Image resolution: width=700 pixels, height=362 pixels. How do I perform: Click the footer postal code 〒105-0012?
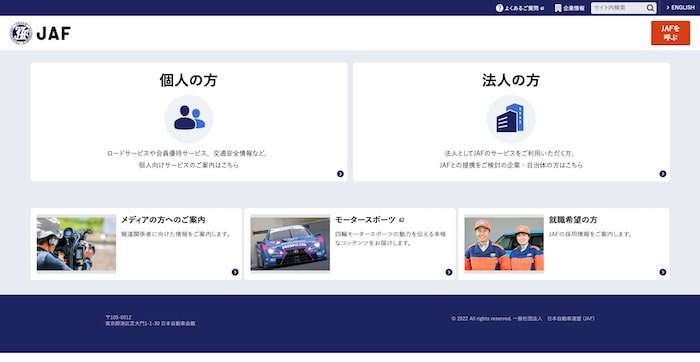[119, 317]
